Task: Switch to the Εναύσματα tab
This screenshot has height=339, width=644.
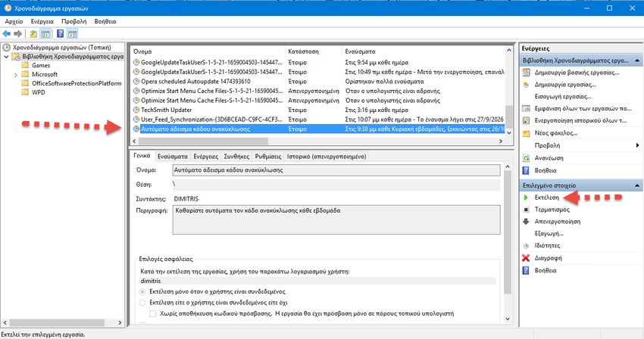Action: [x=173, y=157]
